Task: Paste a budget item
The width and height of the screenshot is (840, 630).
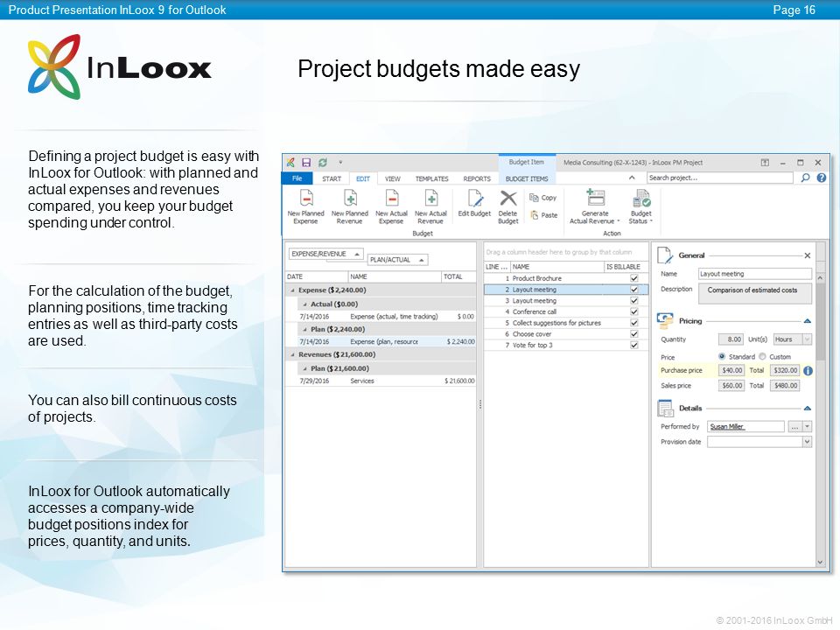Action: pyautogui.click(x=543, y=215)
